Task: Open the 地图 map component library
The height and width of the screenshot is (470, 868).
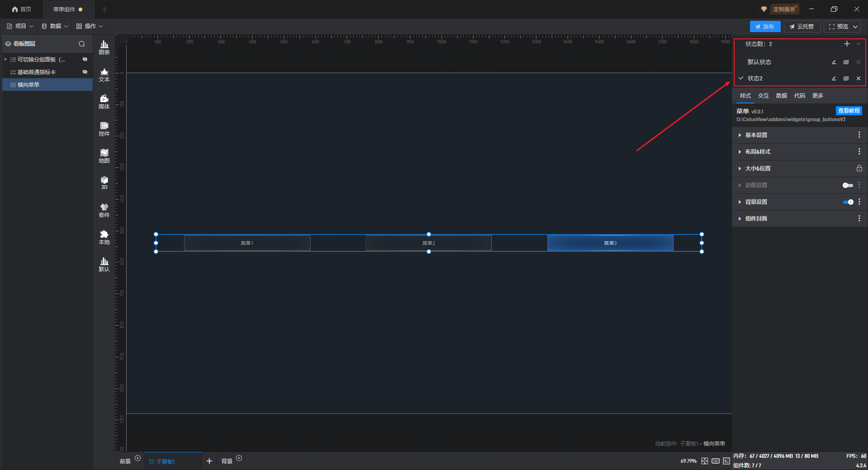Action: [104, 156]
